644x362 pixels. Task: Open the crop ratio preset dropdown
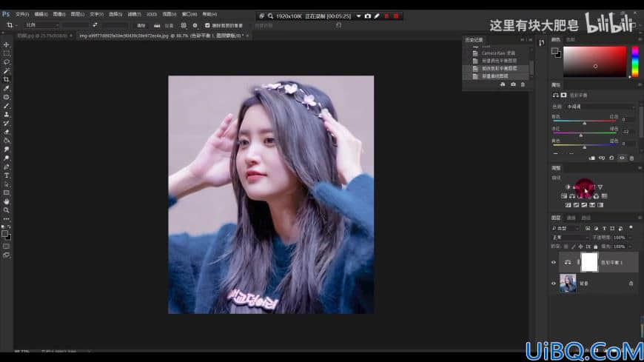42,25
